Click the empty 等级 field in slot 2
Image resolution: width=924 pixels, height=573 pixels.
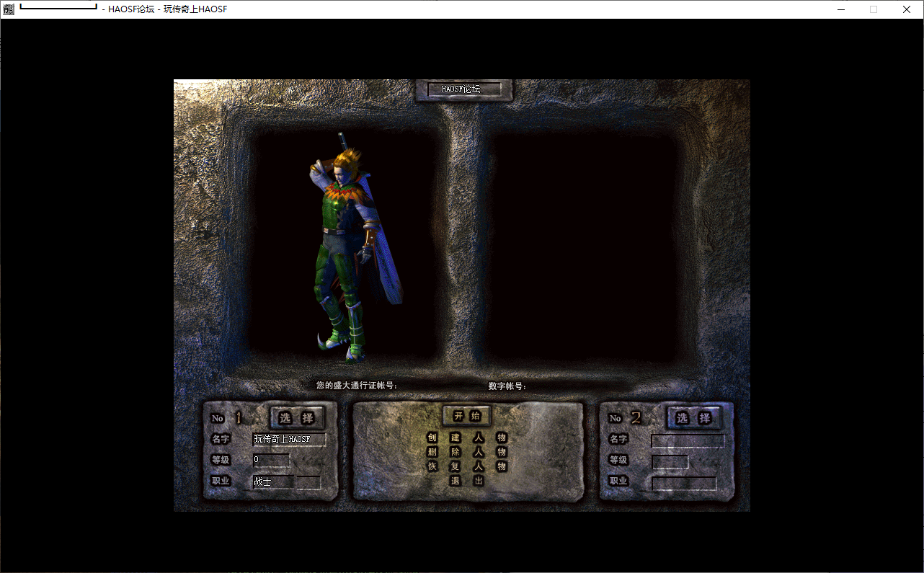click(x=670, y=461)
